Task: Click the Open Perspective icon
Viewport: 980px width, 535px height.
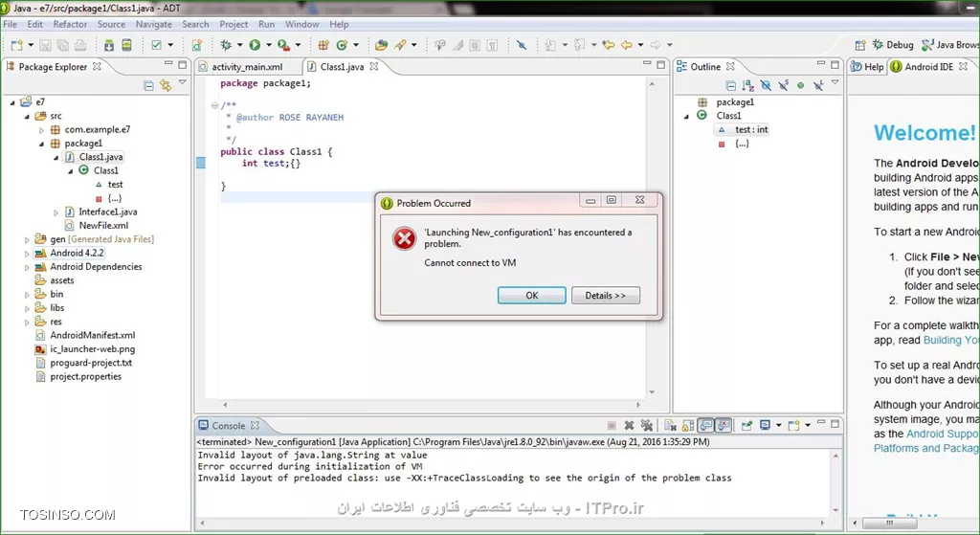Action: coord(860,45)
